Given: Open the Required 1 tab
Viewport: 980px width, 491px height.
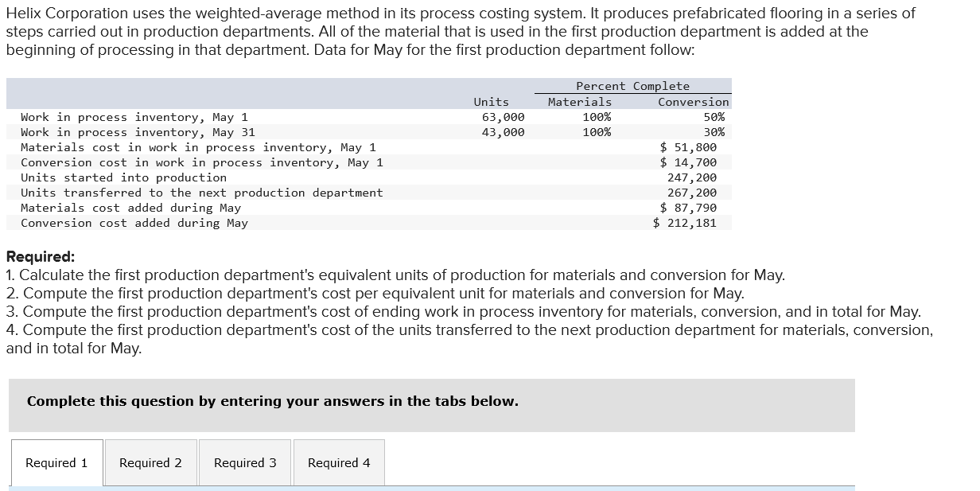Looking at the screenshot, I should pyautogui.click(x=56, y=462).
